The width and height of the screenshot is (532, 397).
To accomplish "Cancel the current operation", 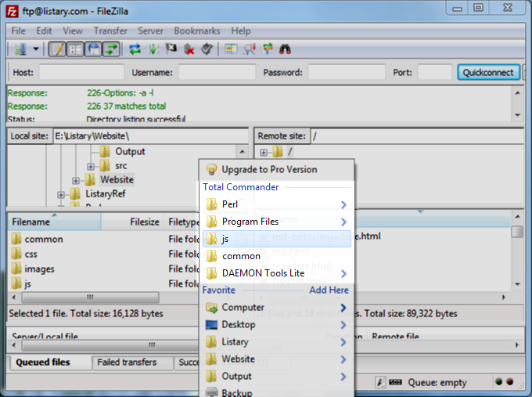I will (x=171, y=49).
